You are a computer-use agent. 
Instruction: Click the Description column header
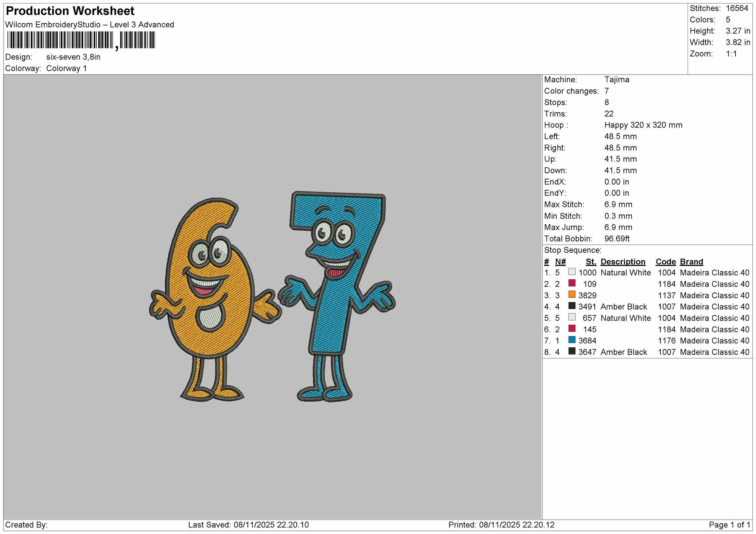click(623, 262)
